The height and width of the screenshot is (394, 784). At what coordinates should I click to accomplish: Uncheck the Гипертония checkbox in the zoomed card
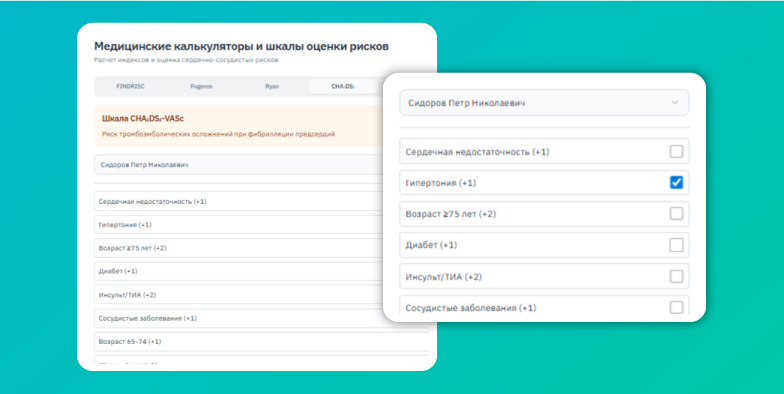676,182
